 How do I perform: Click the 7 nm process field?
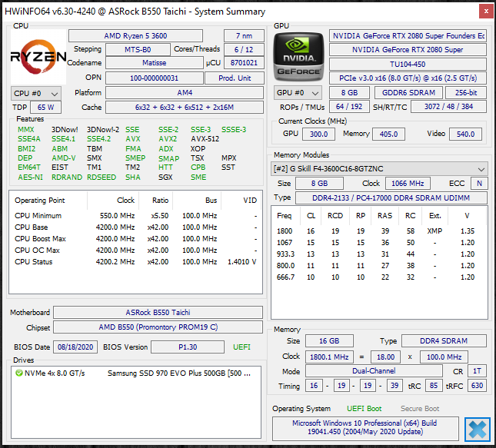pyautogui.click(x=244, y=35)
